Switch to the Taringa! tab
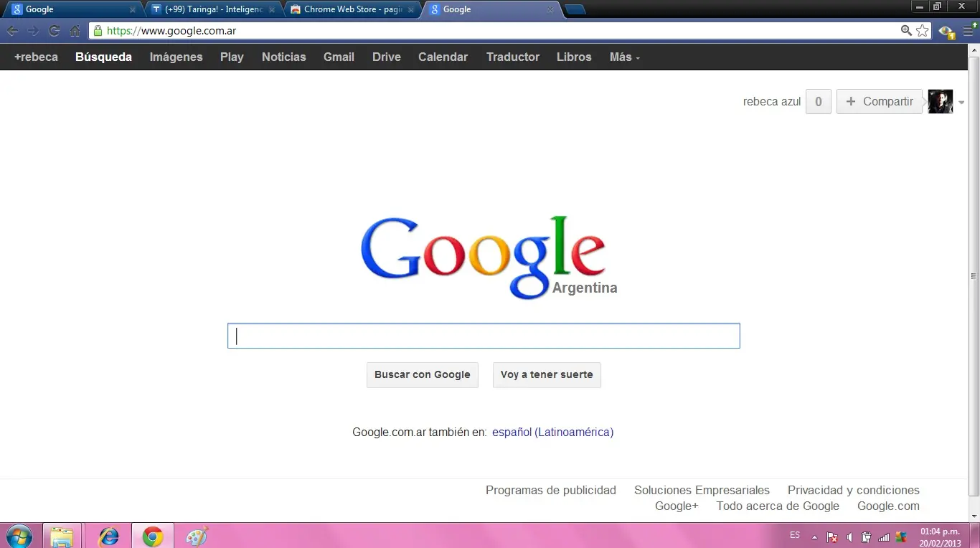 (208, 9)
